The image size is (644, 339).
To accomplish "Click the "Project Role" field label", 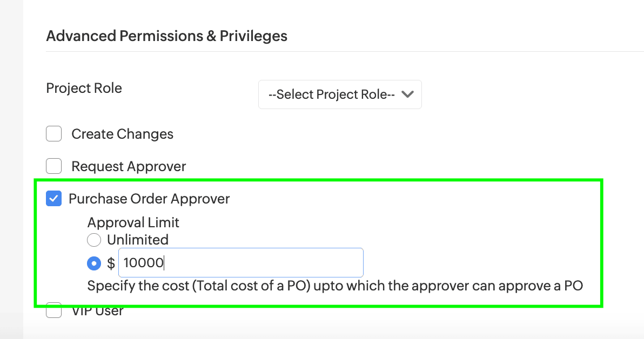I will coord(84,88).
